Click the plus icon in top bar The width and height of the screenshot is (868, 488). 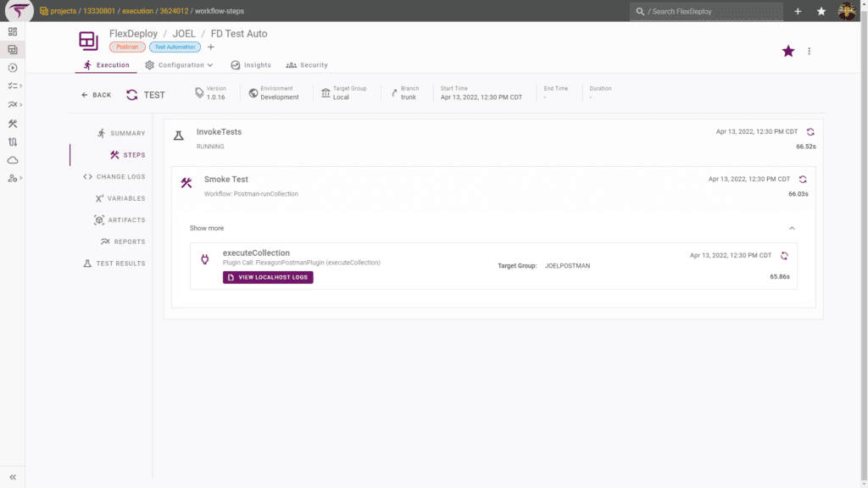pos(798,11)
